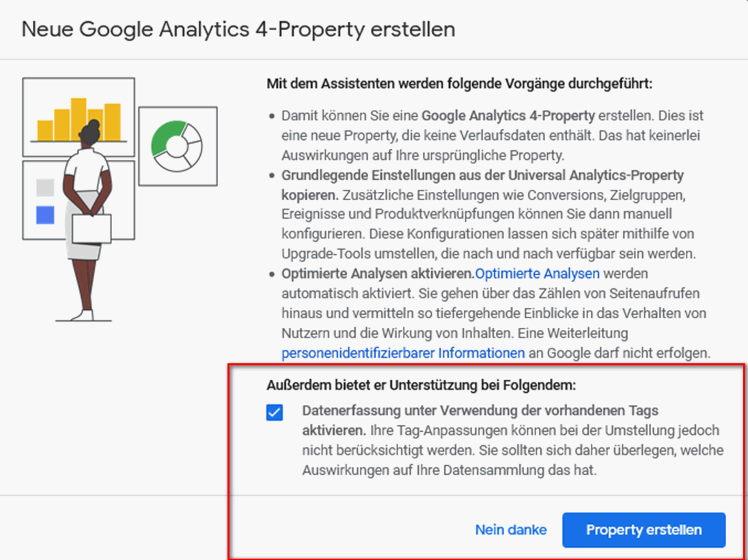The width and height of the screenshot is (748, 560).
Task: Uncheck the blue checkbox in the highlighted section
Action: click(x=274, y=413)
